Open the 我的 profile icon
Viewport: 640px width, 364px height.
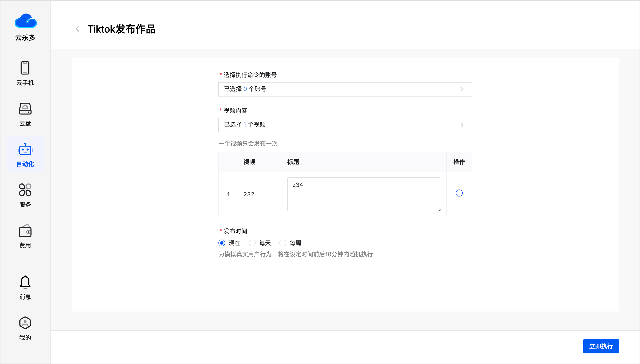coord(25,323)
